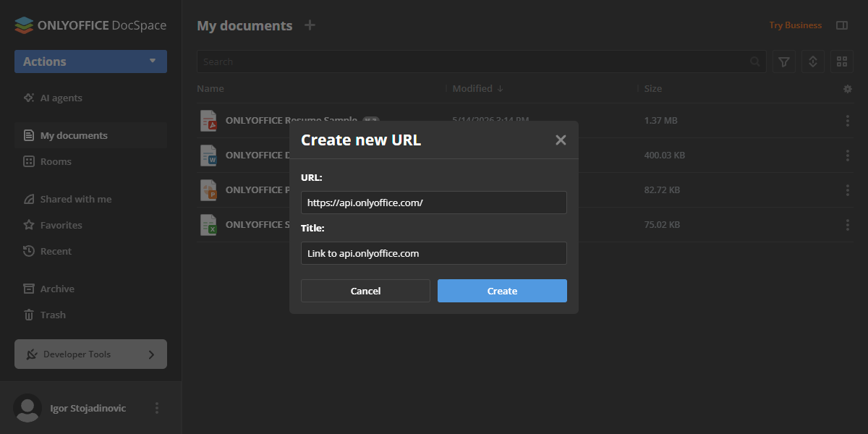Image resolution: width=868 pixels, height=434 pixels.
Task: Click the Favorites star icon
Action: (x=29, y=225)
